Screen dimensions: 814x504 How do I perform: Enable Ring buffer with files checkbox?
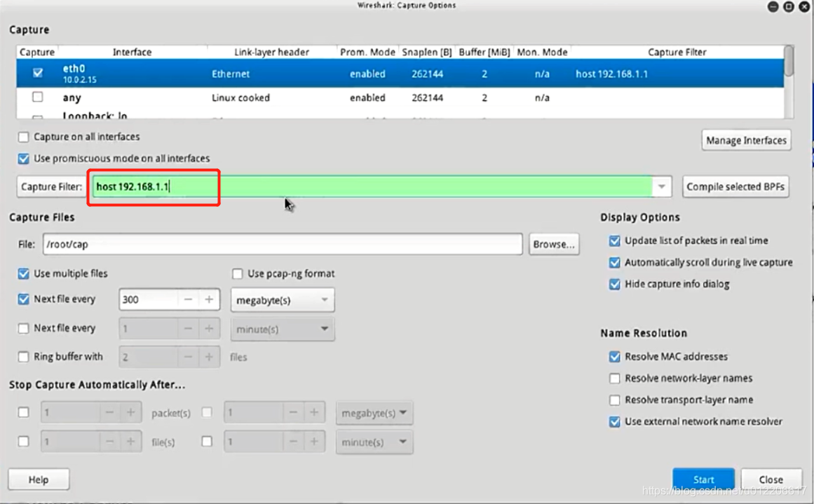pyautogui.click(x=23, y=357)
